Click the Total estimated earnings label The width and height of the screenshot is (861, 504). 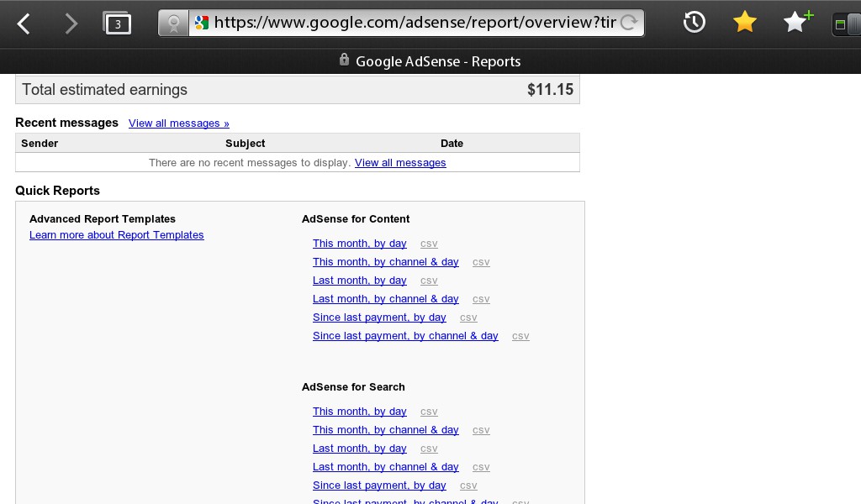104,89
